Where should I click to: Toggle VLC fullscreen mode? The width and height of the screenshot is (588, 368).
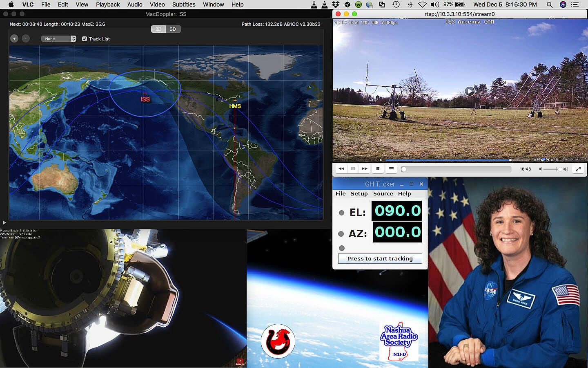578,169
